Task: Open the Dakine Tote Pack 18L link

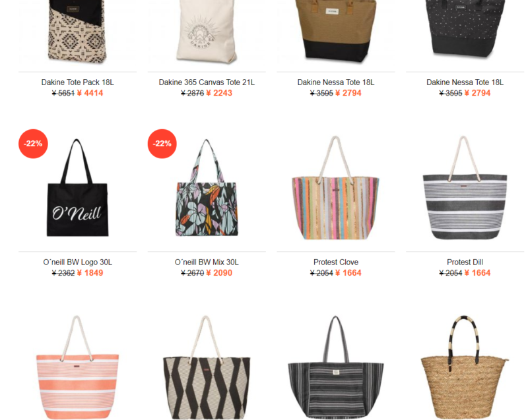Action: click(77, 82)
